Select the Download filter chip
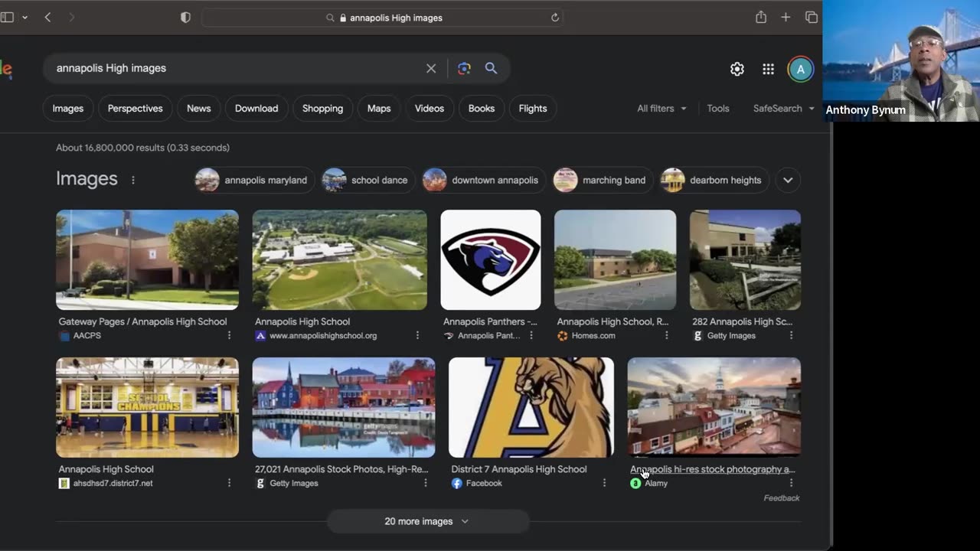This screenshot has height=551, width=980. 256,109
